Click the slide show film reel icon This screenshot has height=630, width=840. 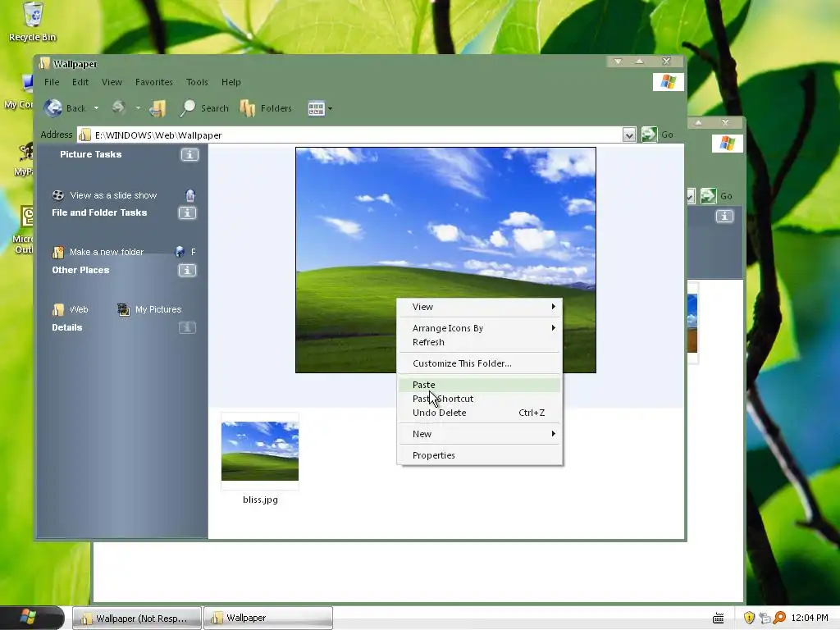coord(58,195)
